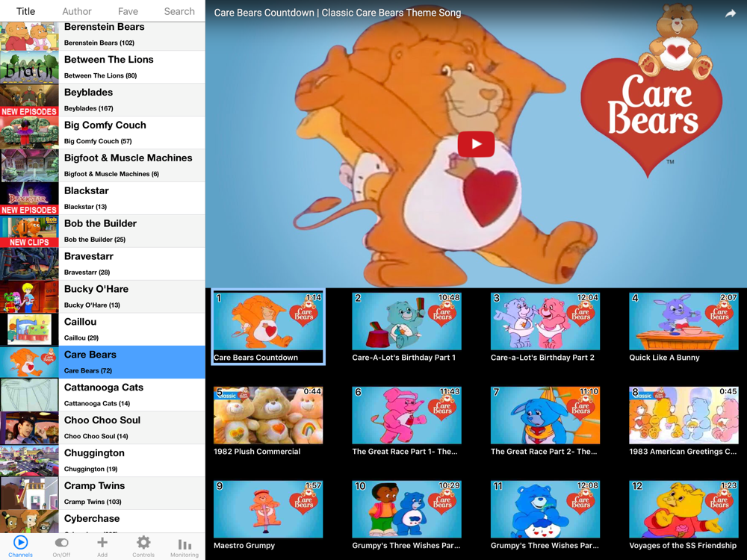Open Maestro Grumpy thumbnail
Screen dimensions: 747x560
coord(268,509)
